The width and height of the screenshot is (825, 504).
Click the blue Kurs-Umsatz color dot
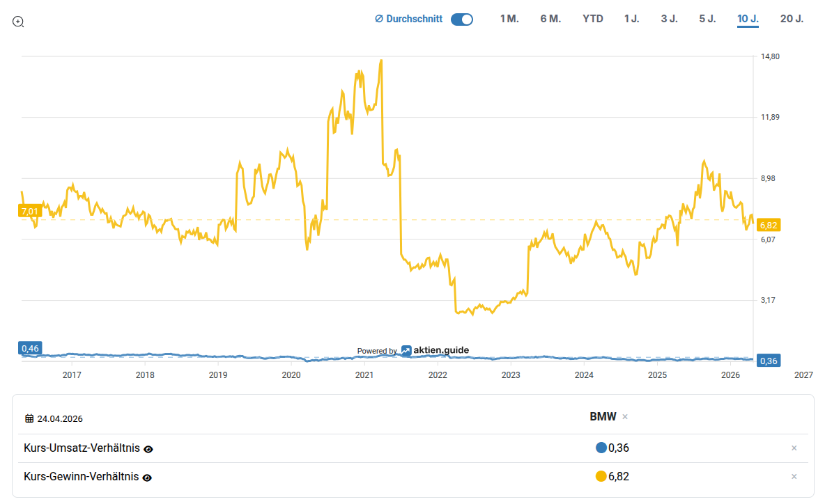[x=601, y=448]
